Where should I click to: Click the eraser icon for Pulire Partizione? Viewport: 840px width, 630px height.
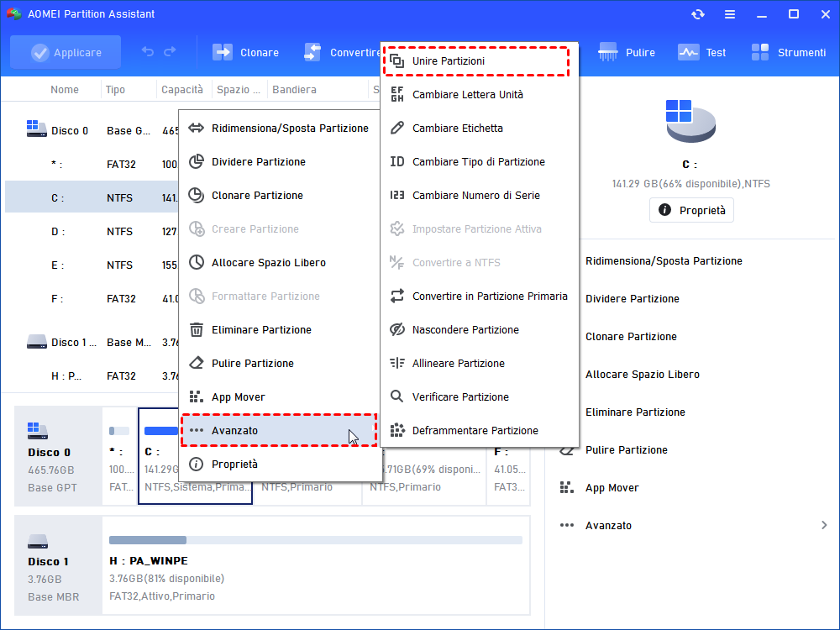click(196, 363)
